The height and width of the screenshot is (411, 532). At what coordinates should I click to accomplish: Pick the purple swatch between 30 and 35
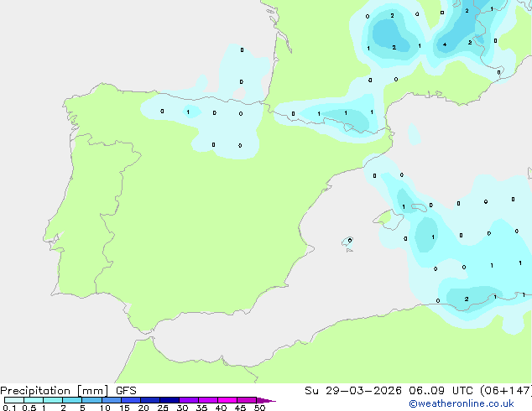(189, 400)
